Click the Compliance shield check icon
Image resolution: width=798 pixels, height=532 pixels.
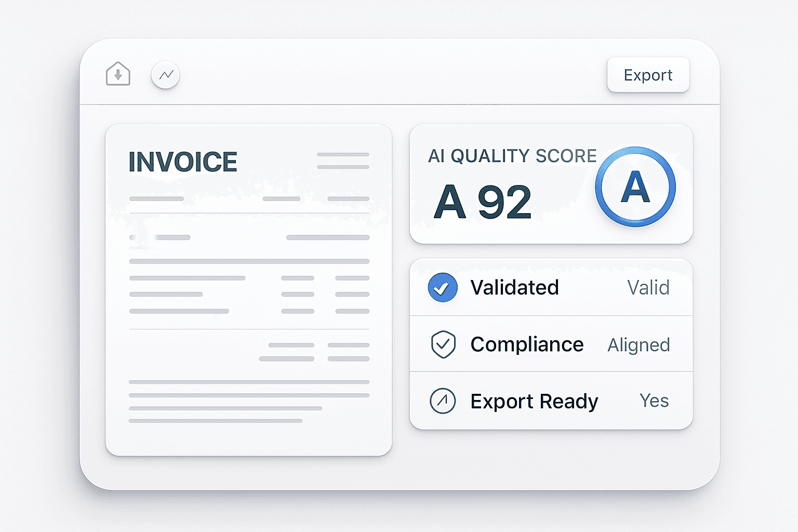(443, 344)
